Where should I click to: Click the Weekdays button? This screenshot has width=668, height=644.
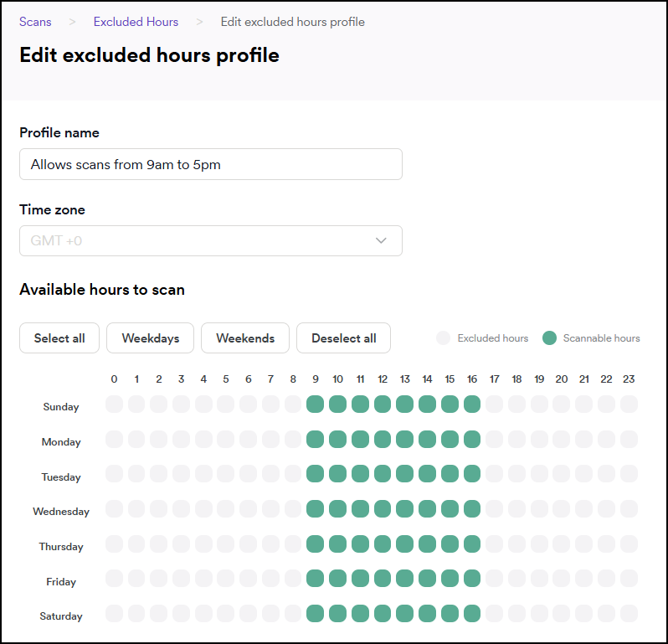pos(151,338)
